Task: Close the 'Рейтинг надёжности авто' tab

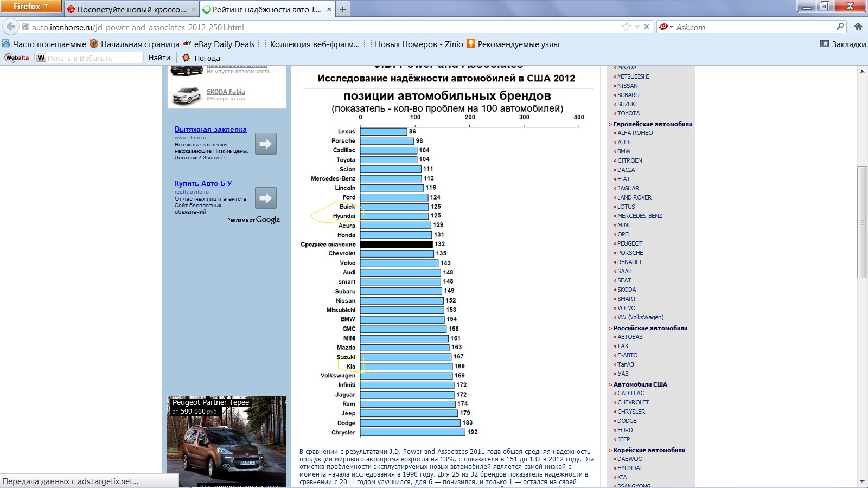Action: [x=329, y=9]
